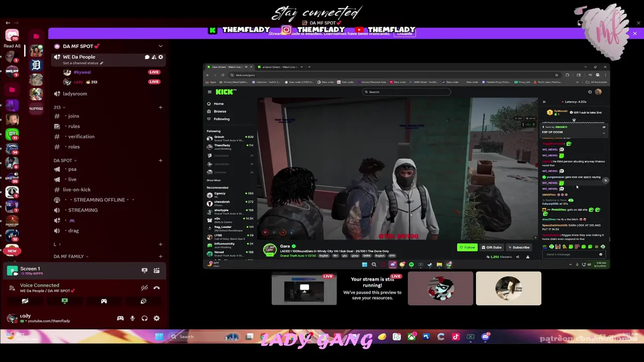
Task: Share the Gara stream
Action: [x=517, y=257]
